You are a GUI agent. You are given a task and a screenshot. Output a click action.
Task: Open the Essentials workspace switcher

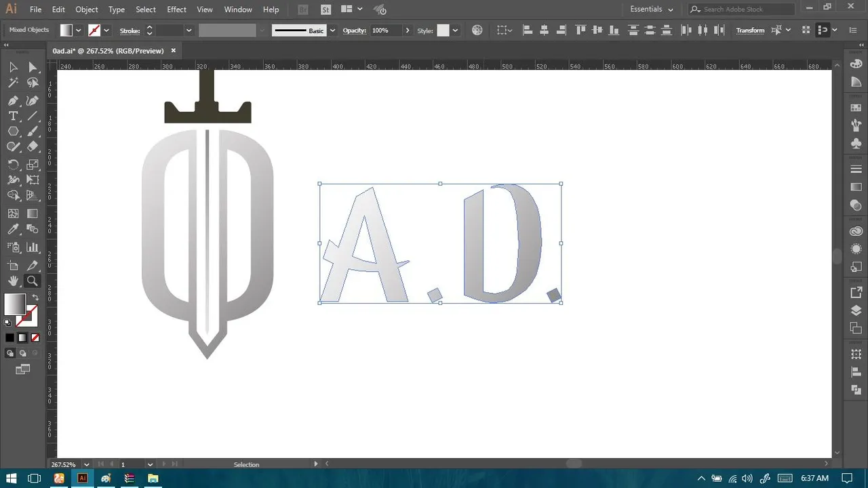652,9
